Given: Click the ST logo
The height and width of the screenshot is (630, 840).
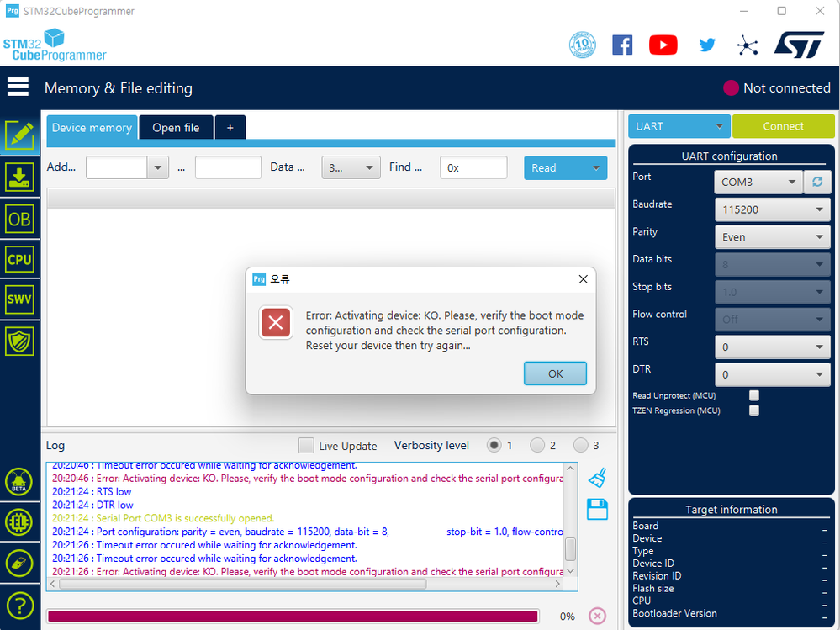Looking at the screenshot, I should tap(800, 45).
